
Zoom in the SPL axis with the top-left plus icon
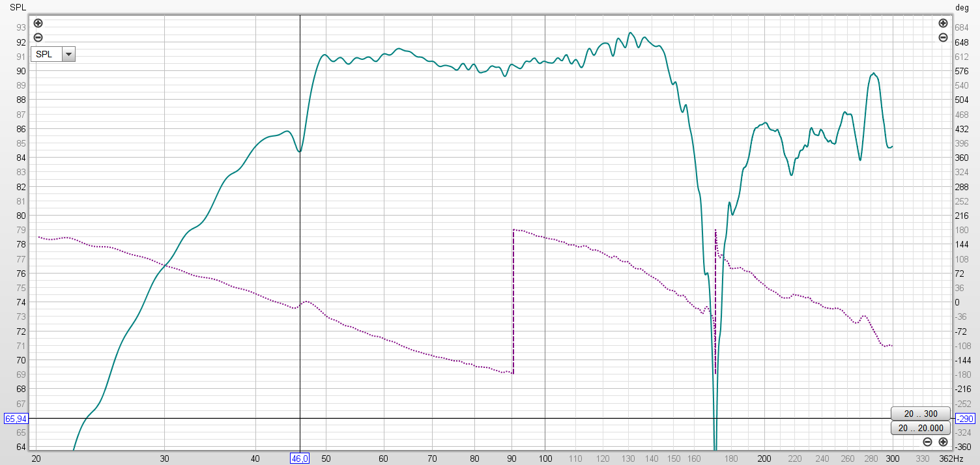coord(38,23)
